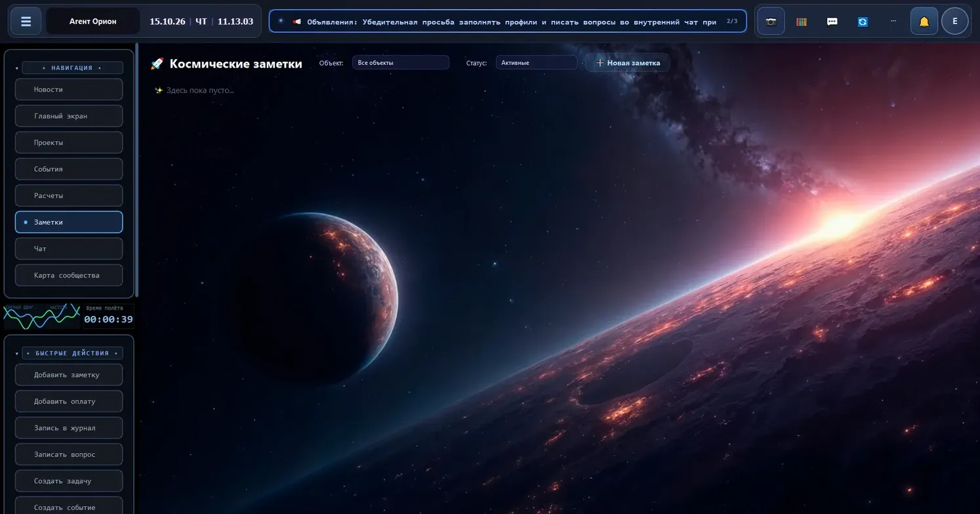Click the announcements ticker text
The image size is (980, 514).
(512, 22)
